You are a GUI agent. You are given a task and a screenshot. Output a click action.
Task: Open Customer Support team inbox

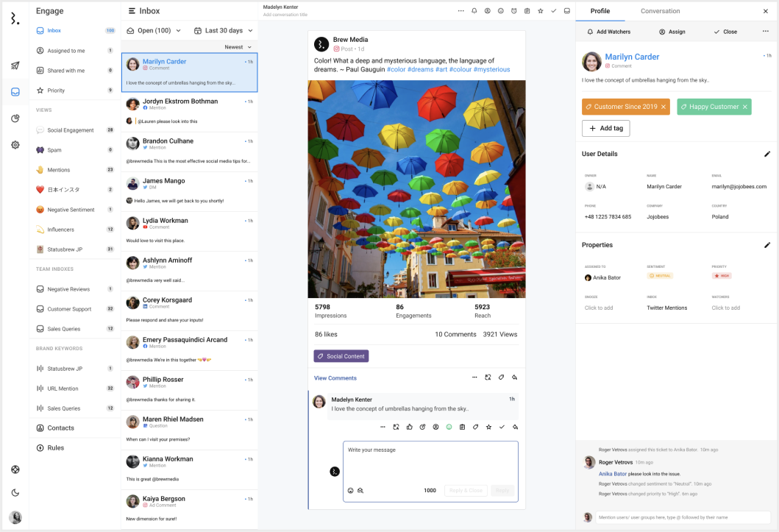74,309
